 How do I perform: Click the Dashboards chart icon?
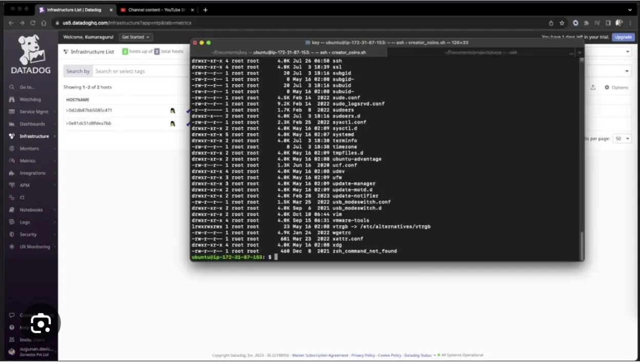pos(12,124)
